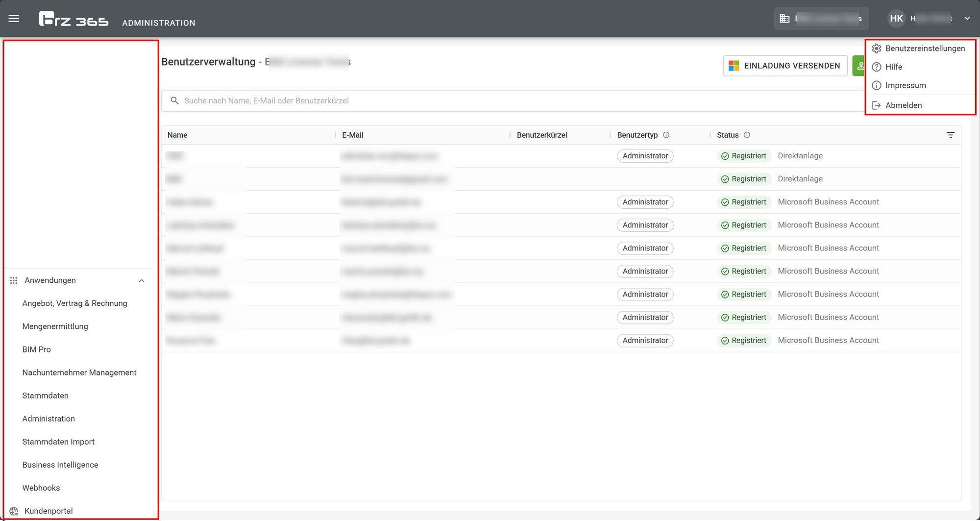Open Nachunternehmer Management
The image size is (980, 521).
click(79, 372)
